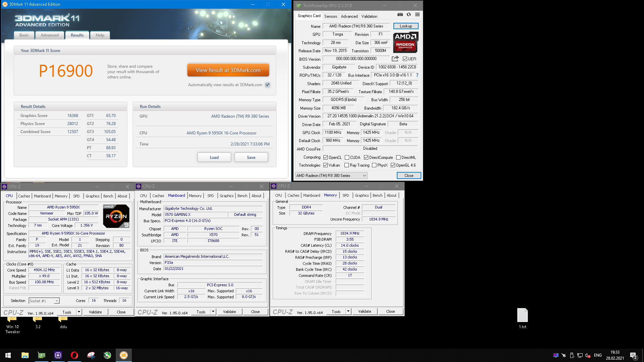Click the Driver Version field in GPU-Z

coord(370,116)
